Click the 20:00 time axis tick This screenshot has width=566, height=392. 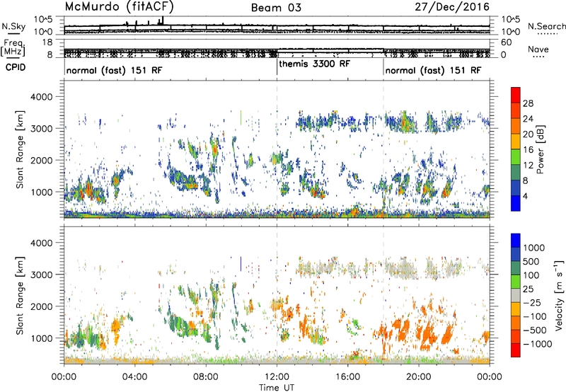point(419,377)
